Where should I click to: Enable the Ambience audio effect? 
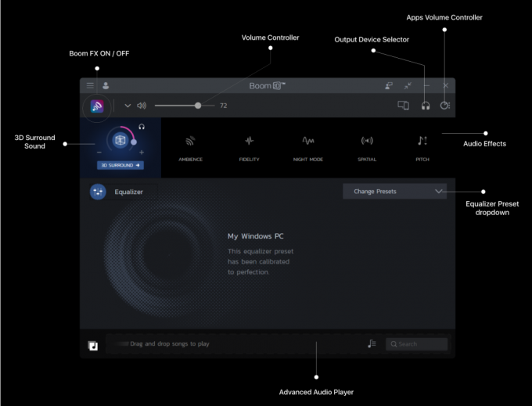click(190, 149)
